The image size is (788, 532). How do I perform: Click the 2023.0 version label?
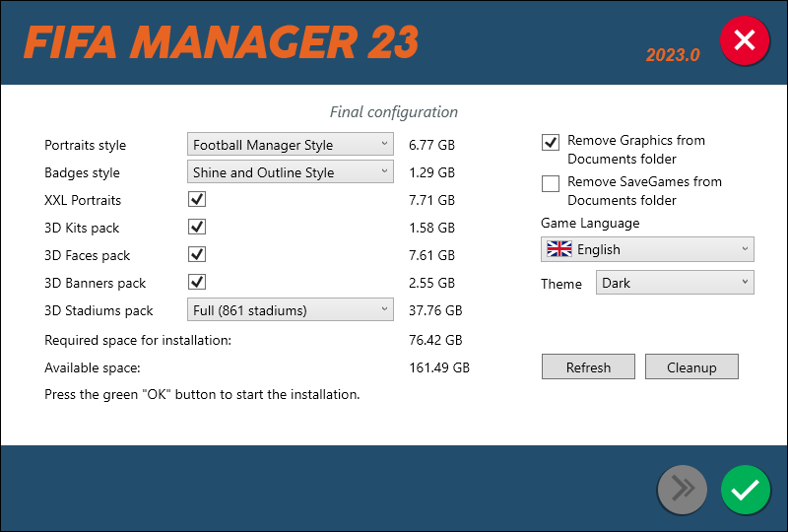pyautogui.click(x=673, y=55)
